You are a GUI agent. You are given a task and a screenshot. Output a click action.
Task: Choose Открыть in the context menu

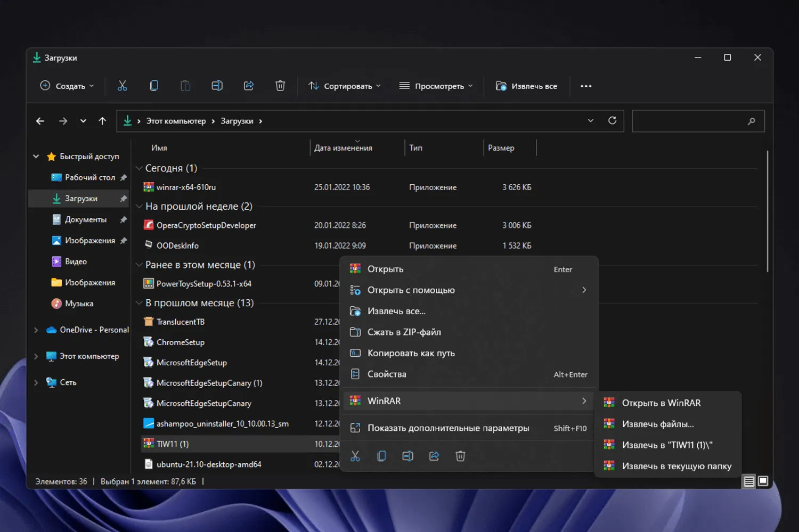click(469, 269)
